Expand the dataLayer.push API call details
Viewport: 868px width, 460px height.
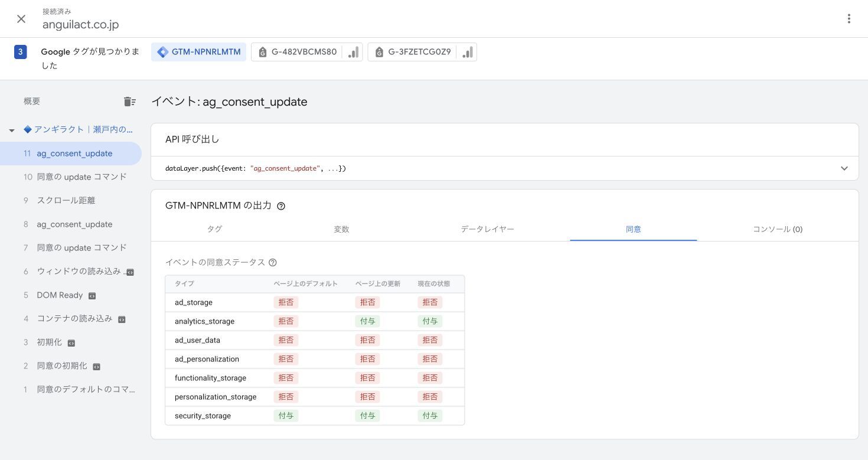click(844, 168)
